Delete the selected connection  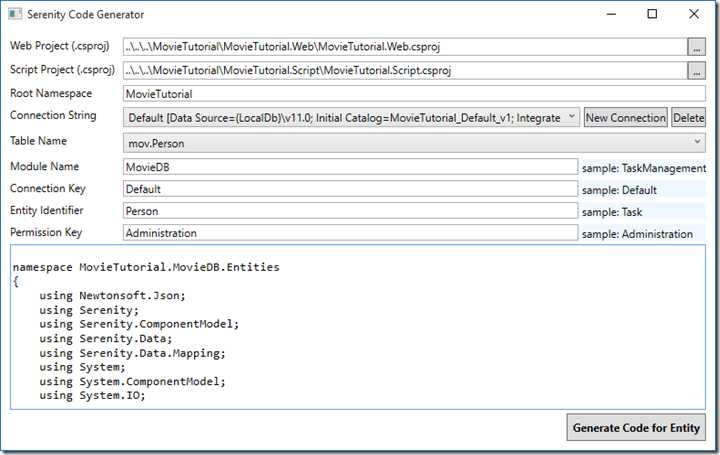[688, 118]
